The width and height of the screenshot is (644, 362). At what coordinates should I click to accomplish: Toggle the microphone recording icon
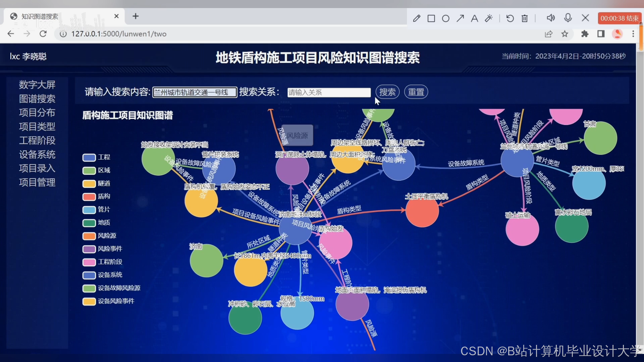pos(568,18)
